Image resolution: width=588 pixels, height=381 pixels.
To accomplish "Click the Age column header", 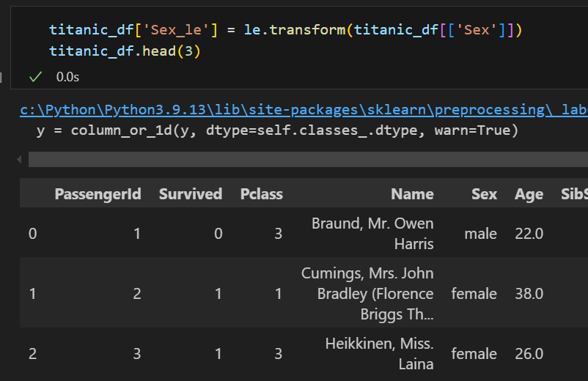I will tap(529, 194).
